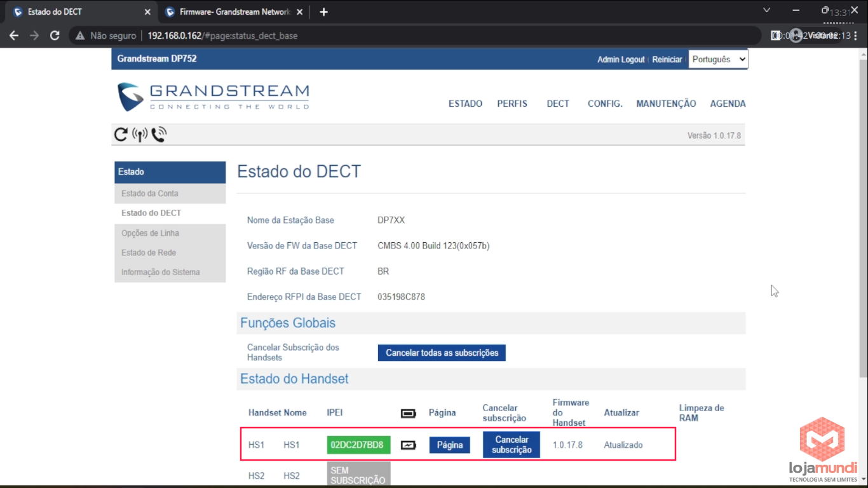Click the 'Não seguro' warning icon
This screenshot has width=868, height=488.
point(80,36)
